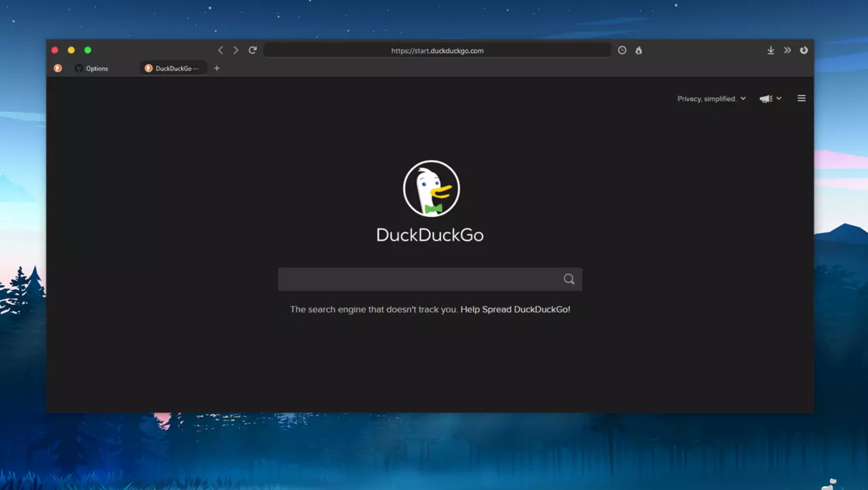Click the circular session restore icon far right

pos(803,49)
